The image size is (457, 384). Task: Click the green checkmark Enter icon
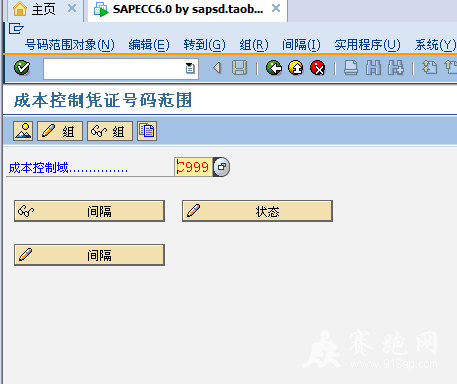22,68
